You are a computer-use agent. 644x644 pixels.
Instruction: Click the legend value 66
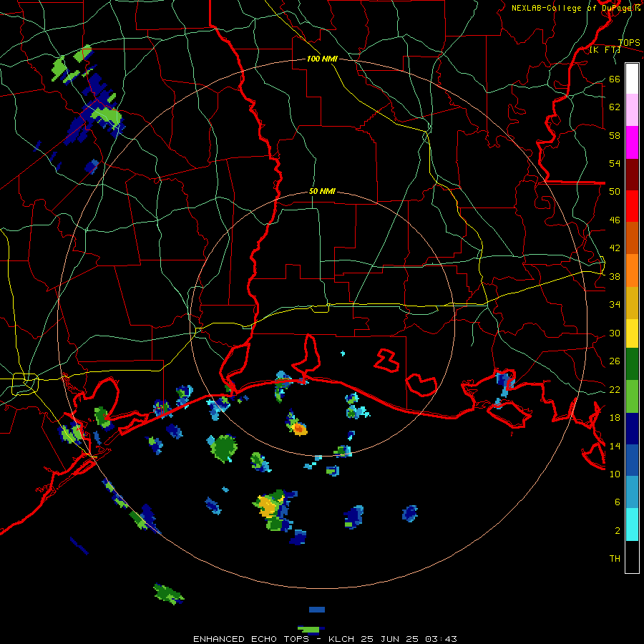pos(615,79)
